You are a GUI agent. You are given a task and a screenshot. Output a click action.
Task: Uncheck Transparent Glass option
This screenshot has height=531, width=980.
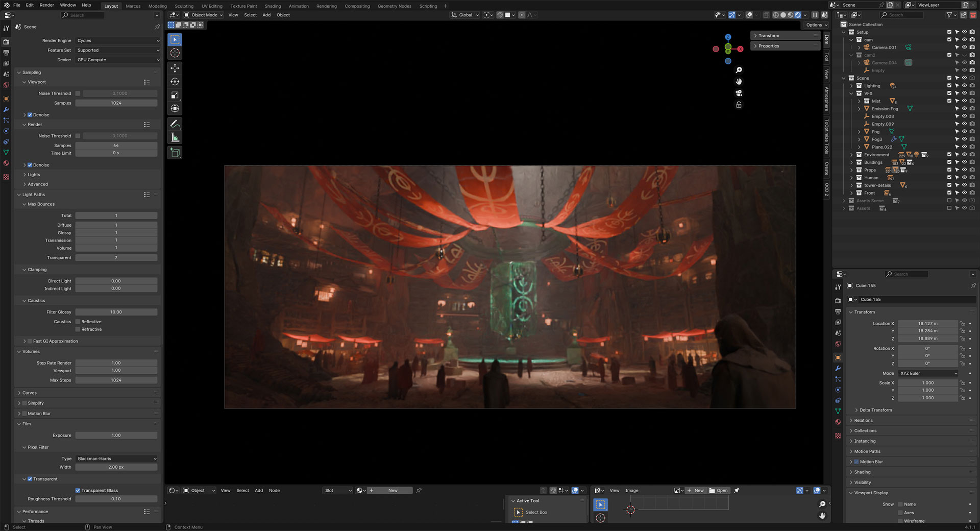(78, 491)
